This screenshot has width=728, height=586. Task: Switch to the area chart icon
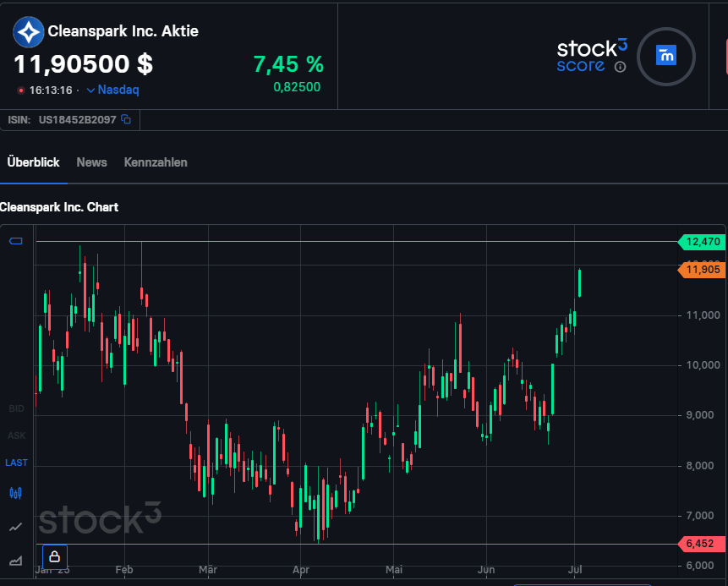pyautogui.click(x=16, y=560)
